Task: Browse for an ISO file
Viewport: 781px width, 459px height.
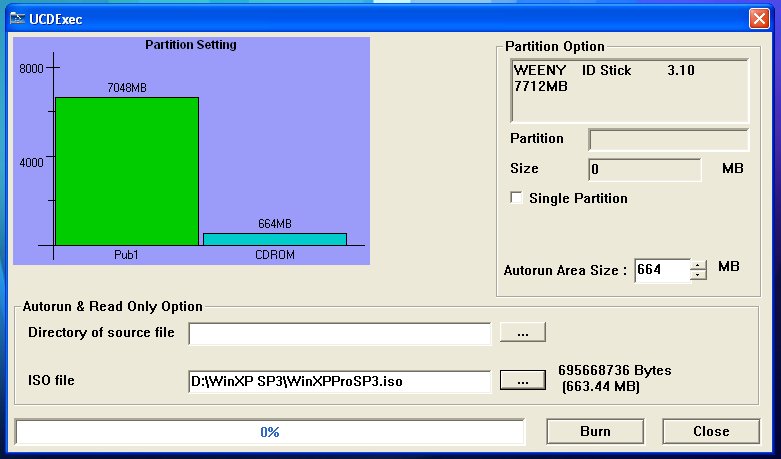Action: pos(522,381)
